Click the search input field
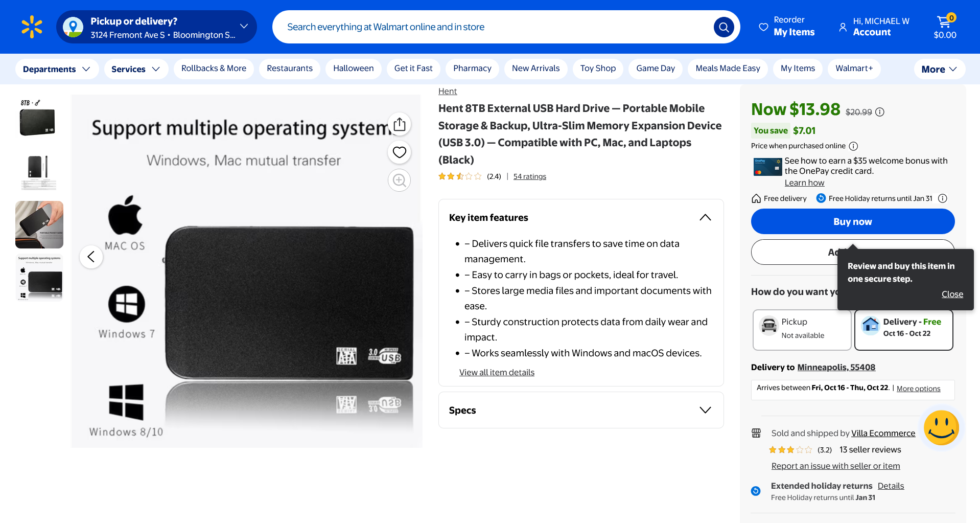The image size is (980, 523). (493, 27)
